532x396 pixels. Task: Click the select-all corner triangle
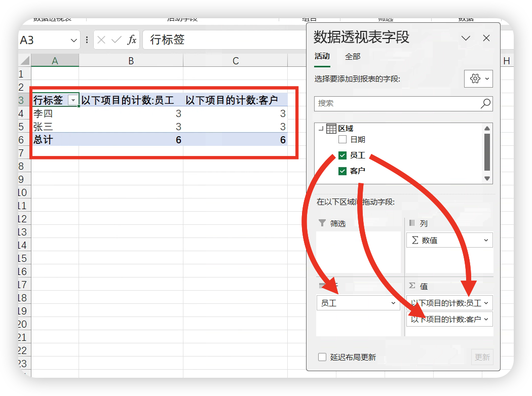click(x=25, y=61)
